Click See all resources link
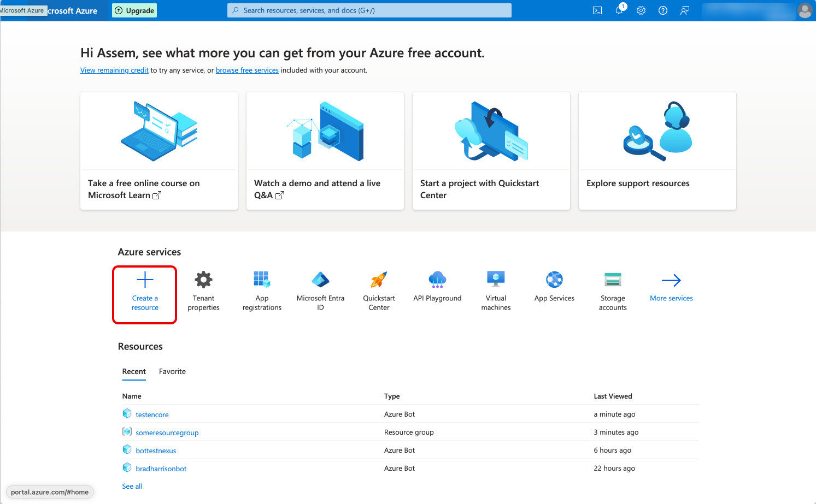The height and width of the screenshot is (504, 816). point(132,486)
